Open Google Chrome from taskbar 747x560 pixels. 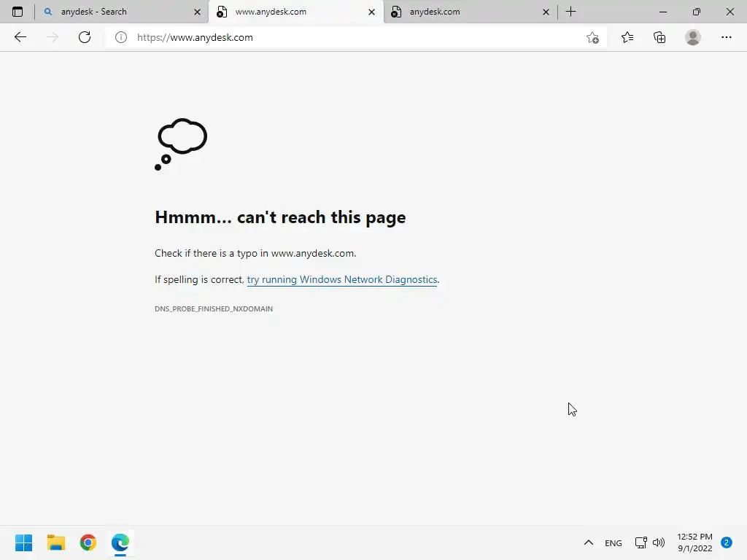coord(88,542)
